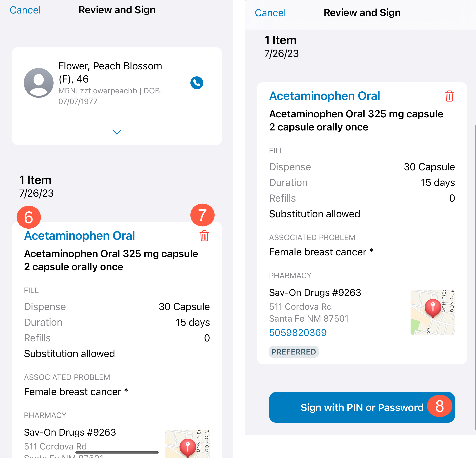Screen dimensions: 476x458
Task: Expand patient details with the chevron
Action: pos(117,132)
